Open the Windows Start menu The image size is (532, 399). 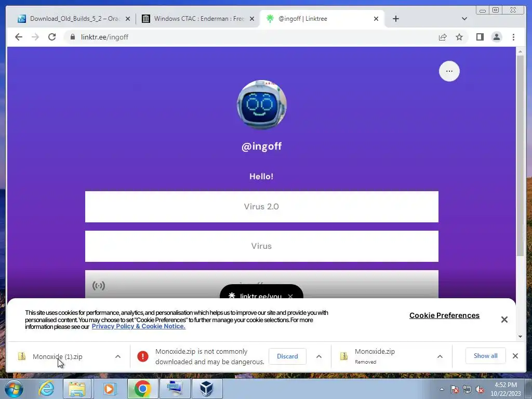coord(14,389)
